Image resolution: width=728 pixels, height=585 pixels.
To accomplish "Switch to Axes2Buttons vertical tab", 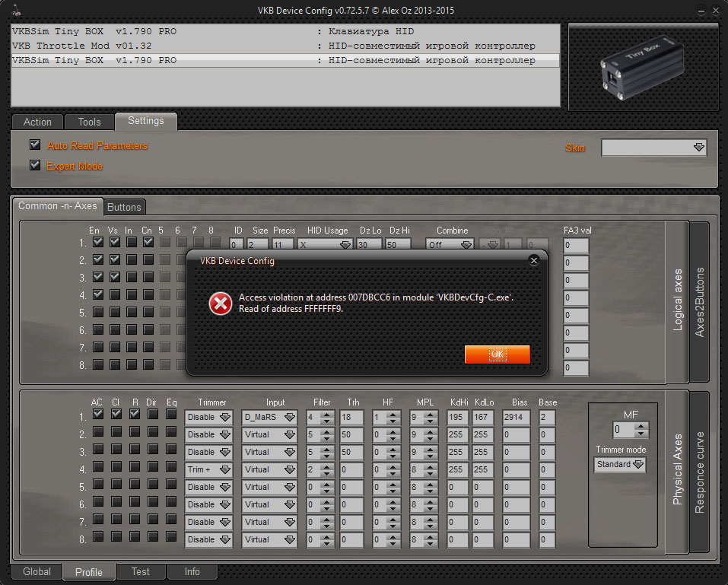I will click(699, 302).
